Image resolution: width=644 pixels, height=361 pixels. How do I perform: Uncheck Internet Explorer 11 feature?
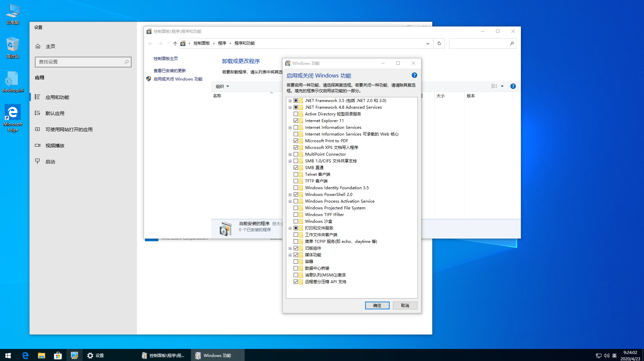point(296,121)
